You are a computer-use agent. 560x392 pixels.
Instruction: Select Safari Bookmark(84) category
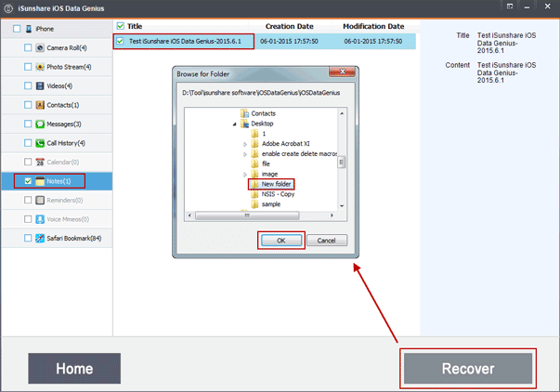coord(58,238)
